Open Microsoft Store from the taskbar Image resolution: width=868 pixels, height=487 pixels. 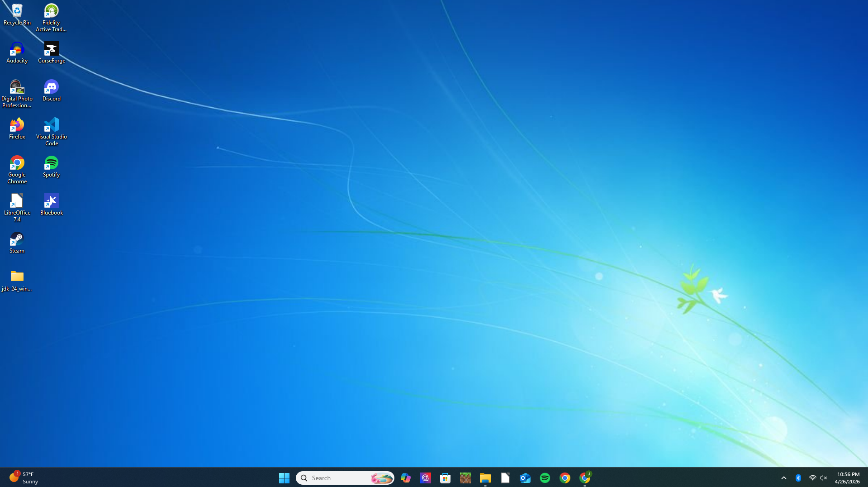point(445,477)
